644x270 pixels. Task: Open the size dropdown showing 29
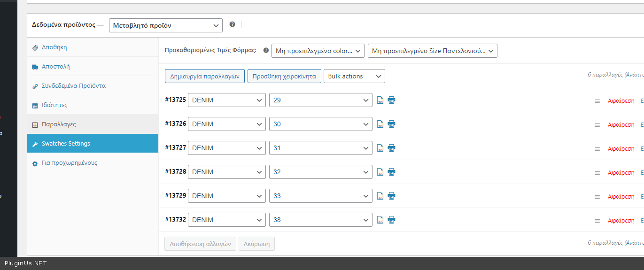point(320,100)
